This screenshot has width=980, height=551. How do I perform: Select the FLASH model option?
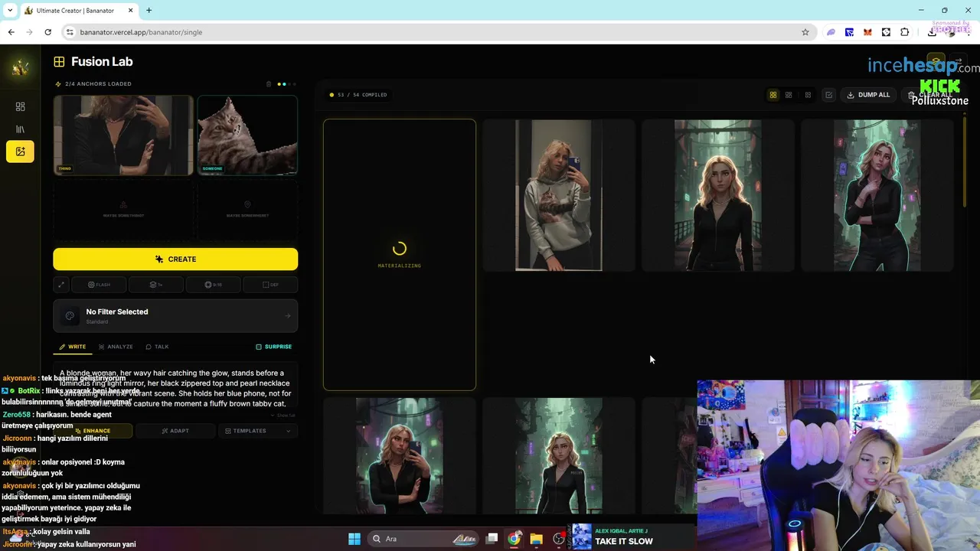tap(99, 285)
